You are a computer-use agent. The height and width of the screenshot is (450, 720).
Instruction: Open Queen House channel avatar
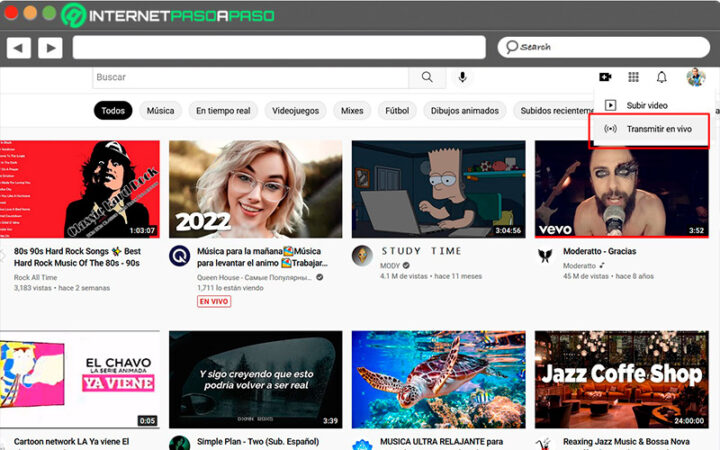(x=179, y=254)
